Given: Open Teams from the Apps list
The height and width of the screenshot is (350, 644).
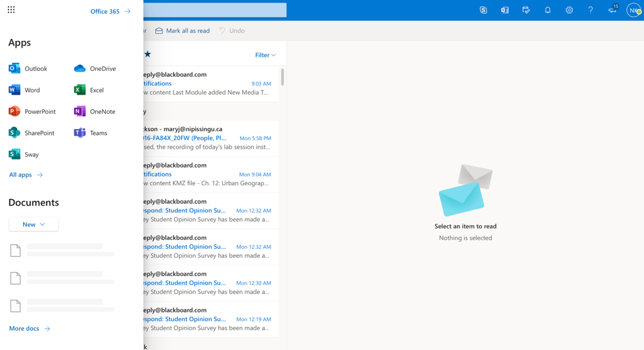Looking at the screenshot, I should pyautogui.click(x=91, y=133).
